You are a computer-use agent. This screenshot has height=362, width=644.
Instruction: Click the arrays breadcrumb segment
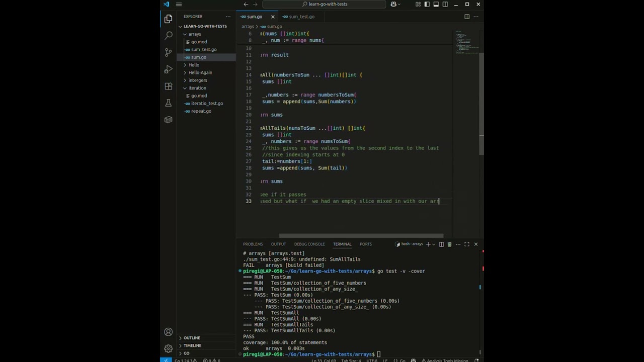(x=248, y=26)
